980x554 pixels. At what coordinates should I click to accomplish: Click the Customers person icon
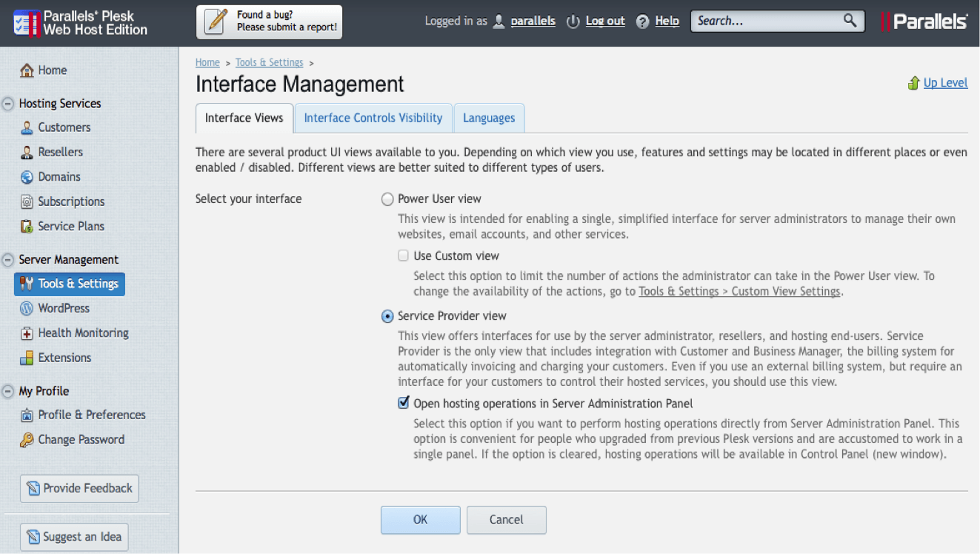(x=27, y=127)
